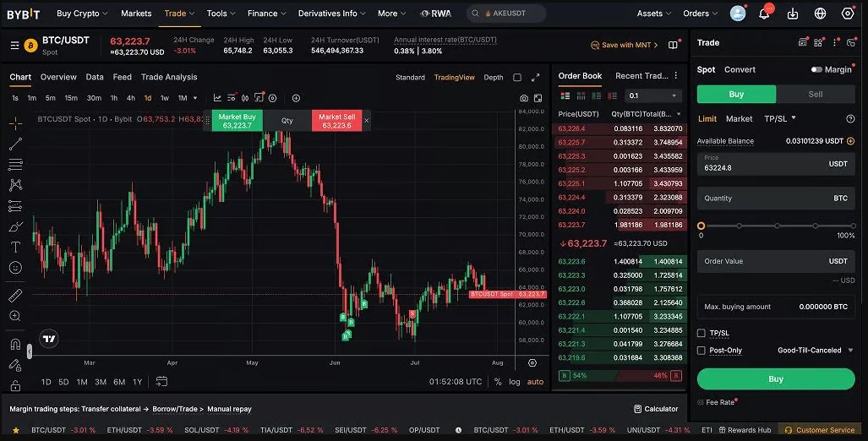Switch chart to Standard view
This screenshot has width=868, height=441.
410,78
